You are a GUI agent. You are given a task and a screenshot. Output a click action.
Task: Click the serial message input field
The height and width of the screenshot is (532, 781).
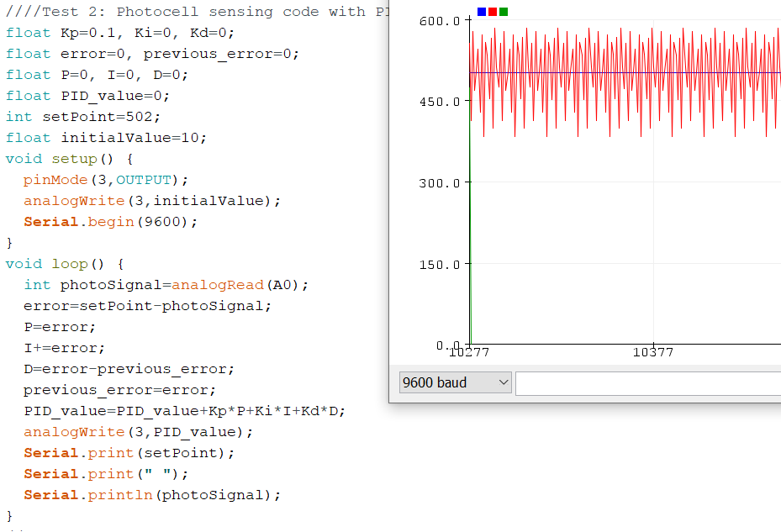pyautogui.click(x=647, y=382)
